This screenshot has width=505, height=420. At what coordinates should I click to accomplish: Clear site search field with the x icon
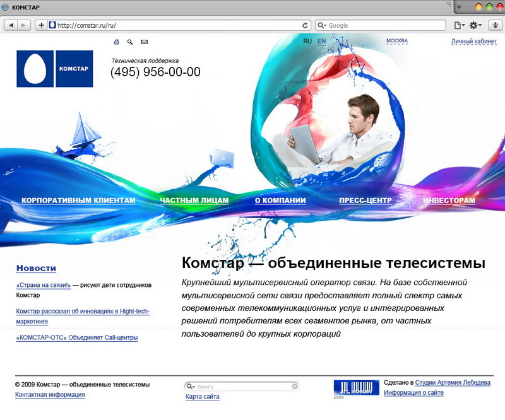294,386
